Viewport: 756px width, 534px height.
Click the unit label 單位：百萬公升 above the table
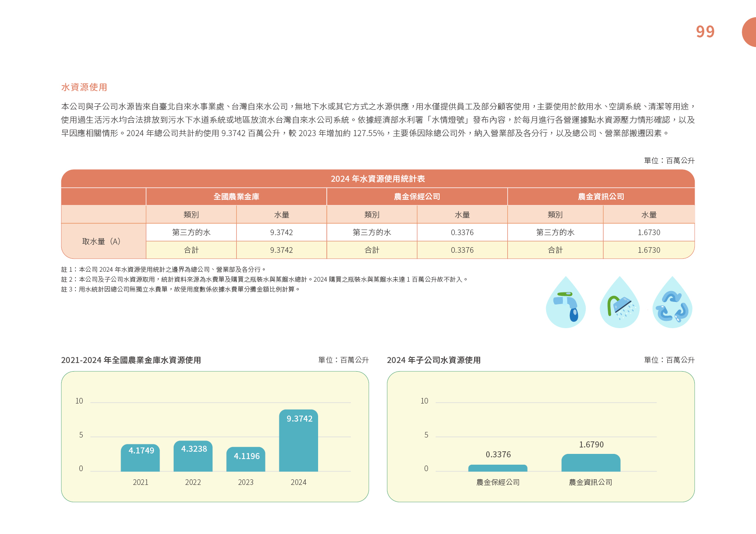669,161
